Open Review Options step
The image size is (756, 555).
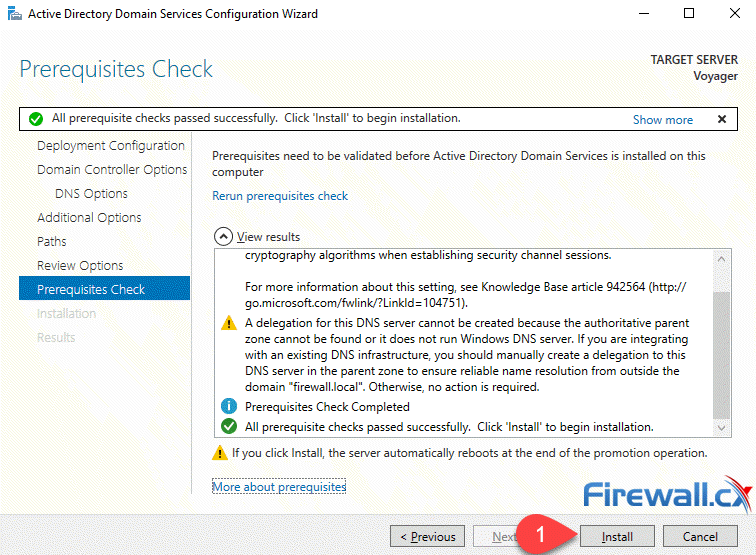click(x=80, y=266)
